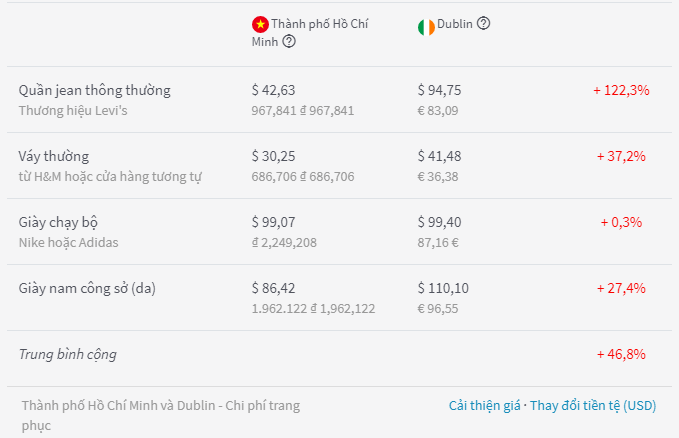Click Giày nam công sở (da) label
Viewport: 679px width, 438px height.
click(87, 288)
